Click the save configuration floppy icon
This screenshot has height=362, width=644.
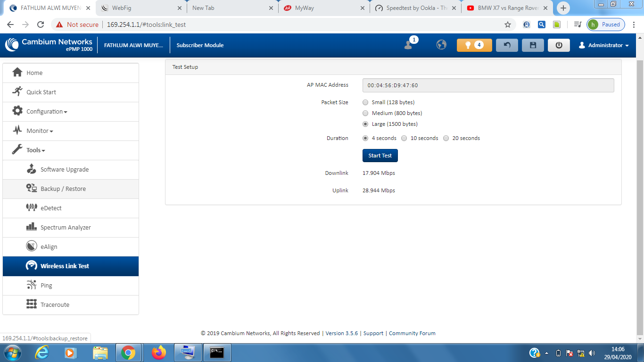(533, 45)
